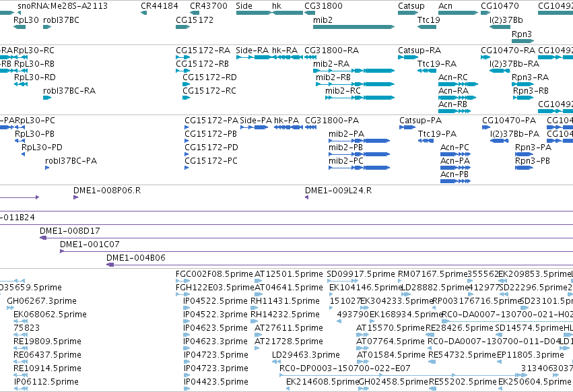Screen dimensions: 573x392
Task: Click the Rpn3 gene label
Action: point(521,34)
